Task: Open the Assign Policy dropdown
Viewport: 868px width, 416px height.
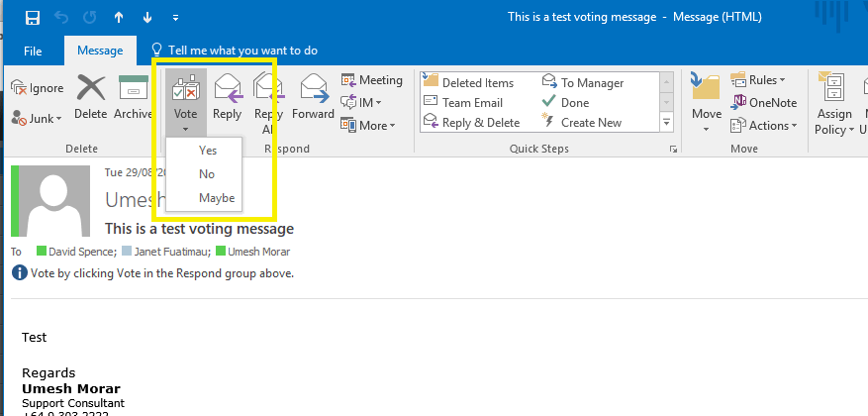Action: click(x=834, y=104)
